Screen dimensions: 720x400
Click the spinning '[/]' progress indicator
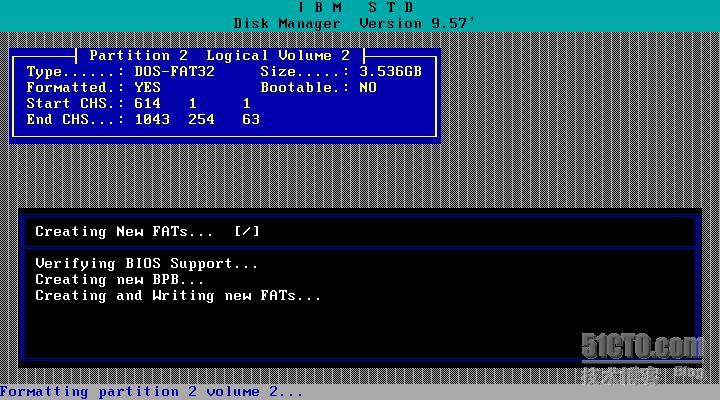point(247,231)
